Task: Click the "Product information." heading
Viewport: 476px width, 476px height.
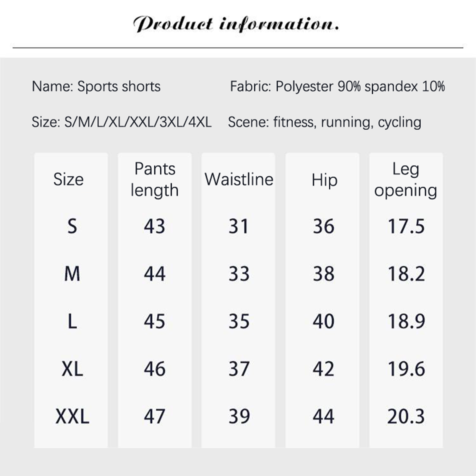Action: point(236,24)
